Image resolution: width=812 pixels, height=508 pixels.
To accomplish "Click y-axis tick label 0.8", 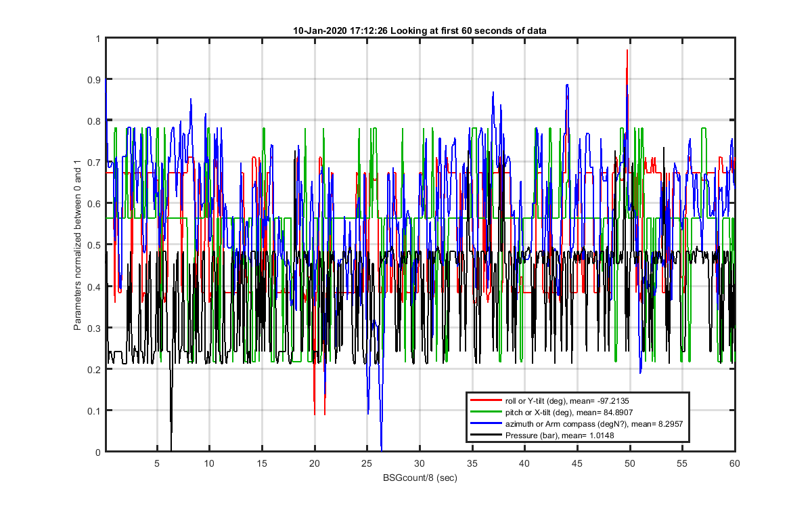I will (94, 121).
